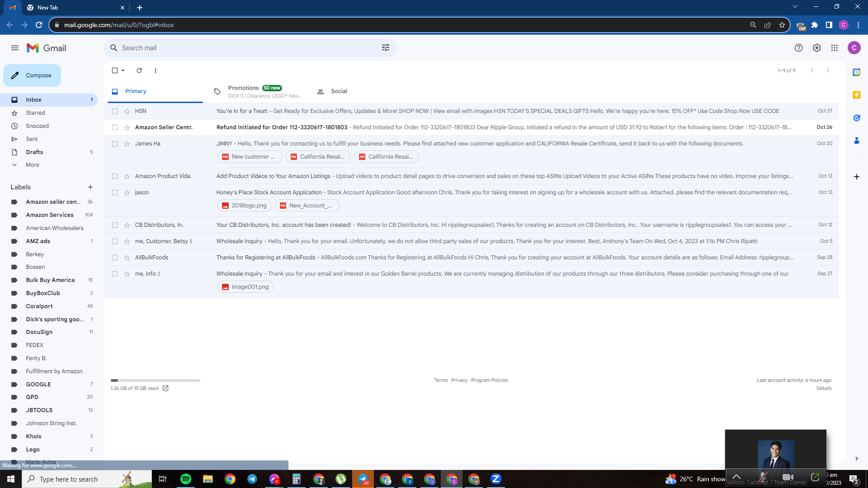Open the Amazon Services label
Screen dimensions: 868x488
(49, 215)
